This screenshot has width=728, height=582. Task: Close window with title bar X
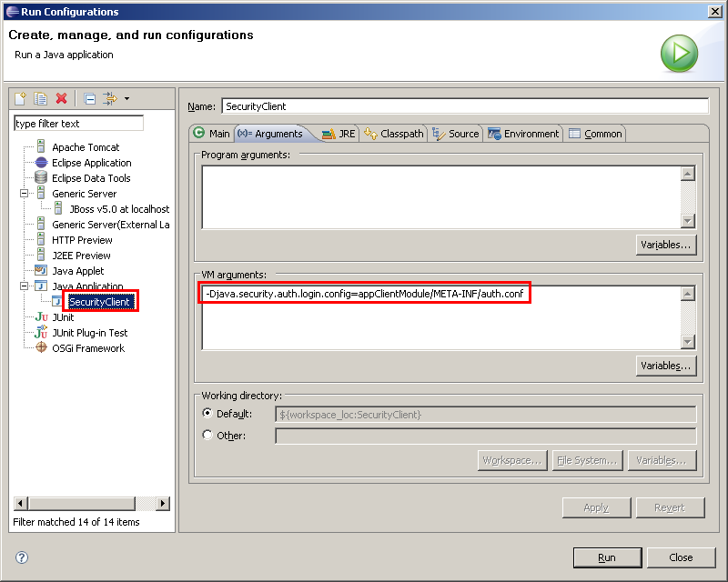pyautogui.click(x=715, y=11)
